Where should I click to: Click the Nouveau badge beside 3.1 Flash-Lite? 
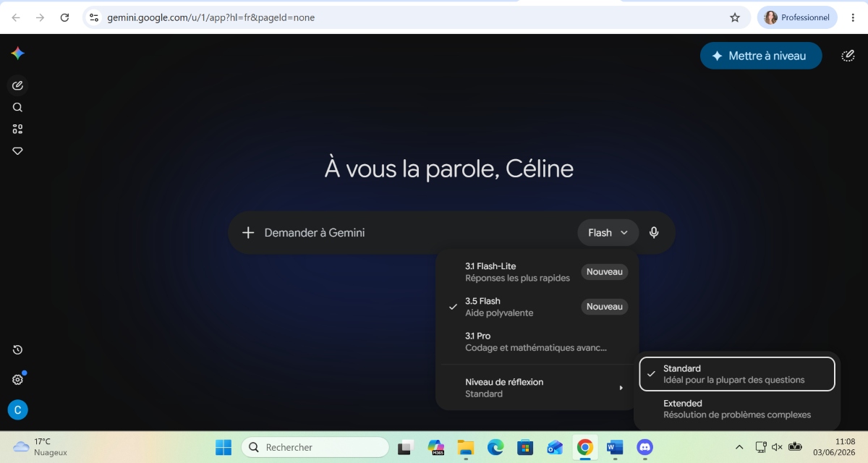pyautogui.click(x=605, y=272)
